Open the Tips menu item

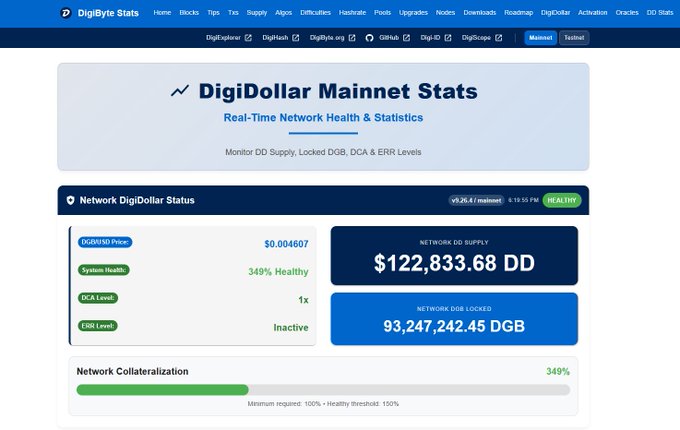tap(213, 13)
